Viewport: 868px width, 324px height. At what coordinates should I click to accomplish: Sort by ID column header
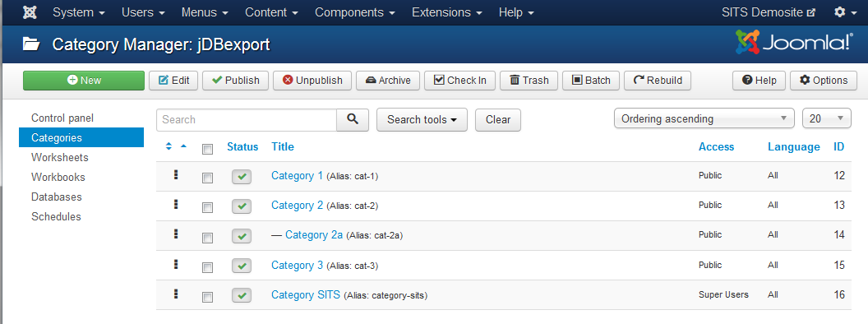click(839, 146)
